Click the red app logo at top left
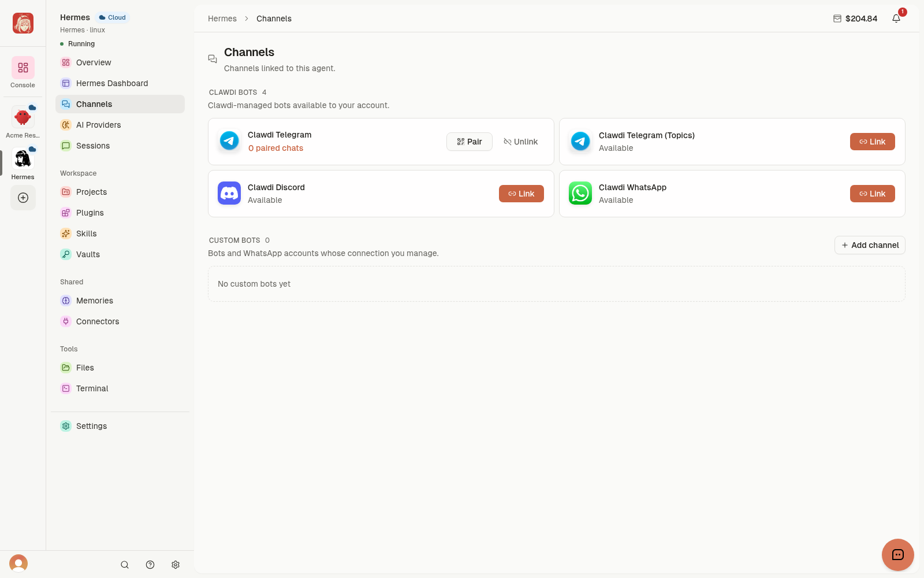The image size is (924, 578). pos(23,23)
